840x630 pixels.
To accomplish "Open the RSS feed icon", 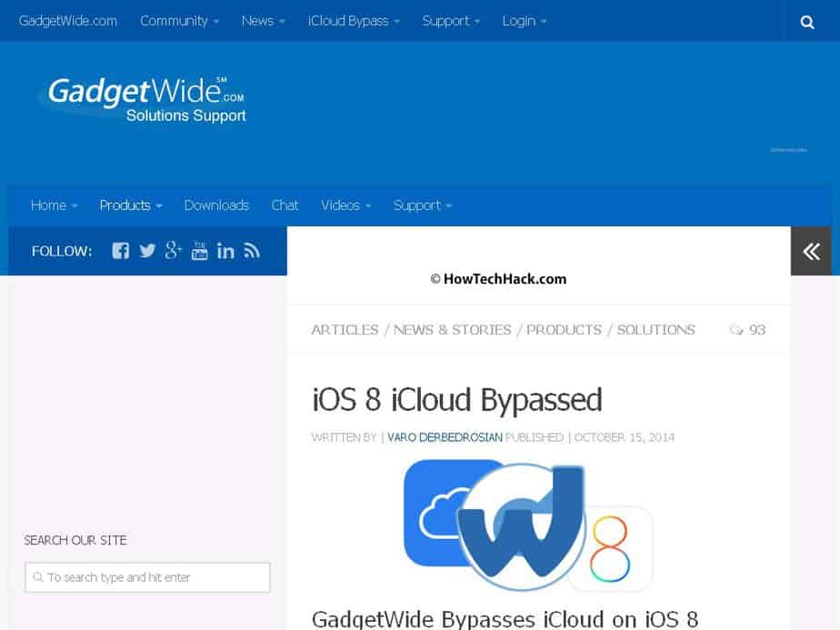I will (252, 251).
